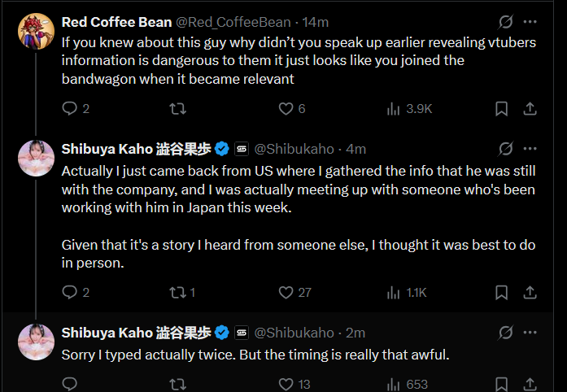
Task: View analytics showing 1.1K views
Action: pyautogui.click(x=394, y=292)
